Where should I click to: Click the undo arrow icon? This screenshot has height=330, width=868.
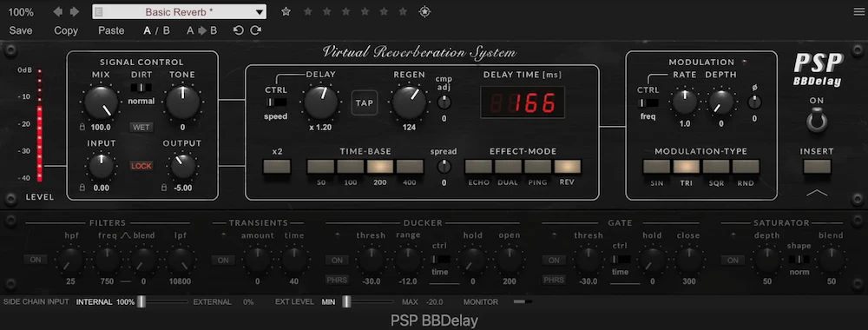click(238, 30)
